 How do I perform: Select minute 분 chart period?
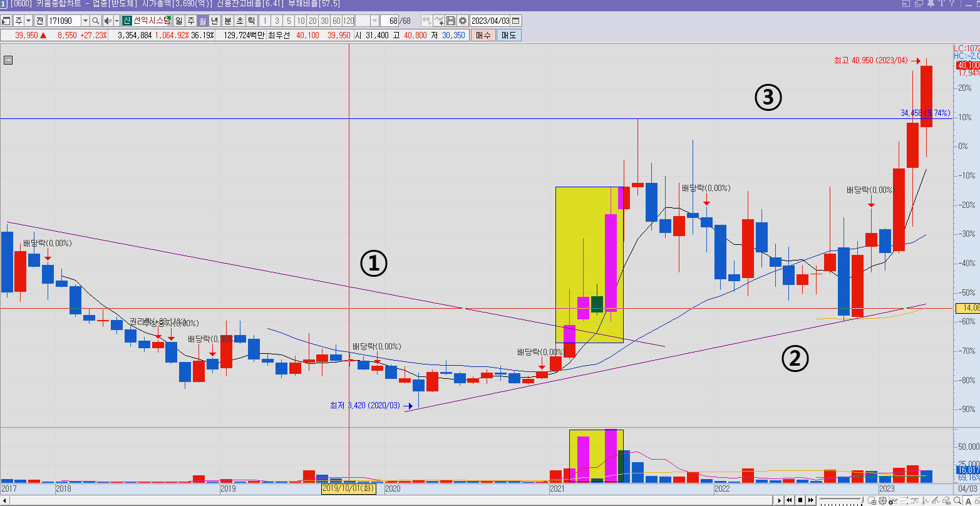227,21
